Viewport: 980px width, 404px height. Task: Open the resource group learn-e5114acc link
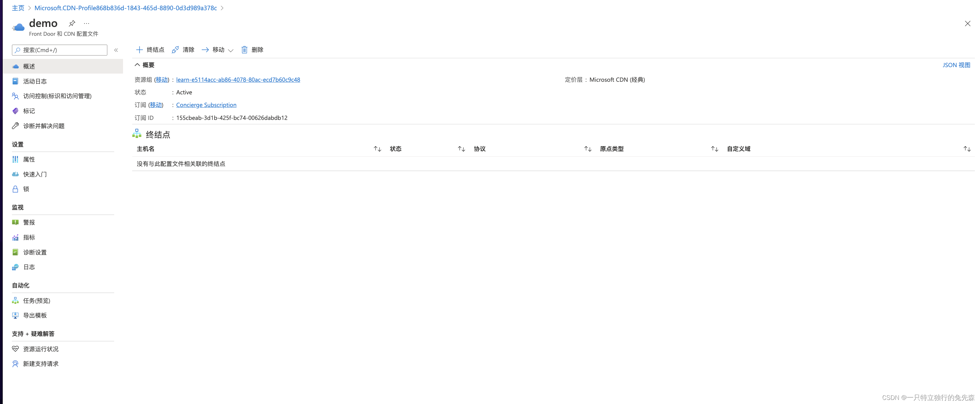[x=238, y=80]
